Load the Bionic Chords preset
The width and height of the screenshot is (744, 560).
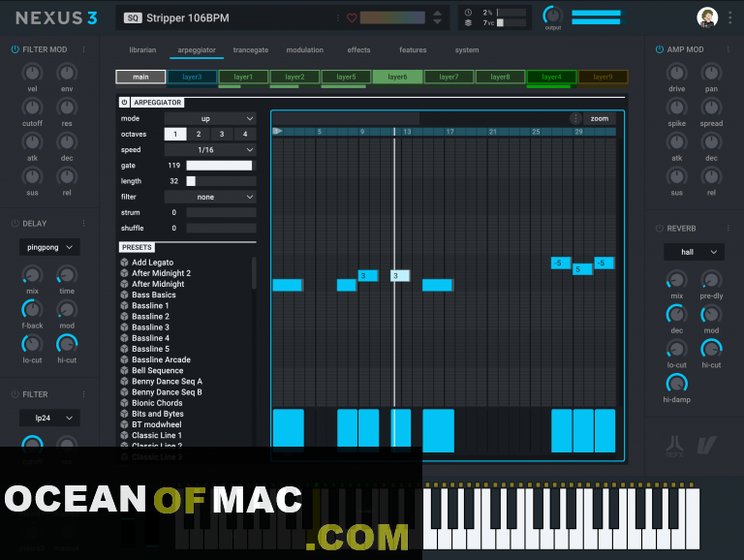[157, 403]
